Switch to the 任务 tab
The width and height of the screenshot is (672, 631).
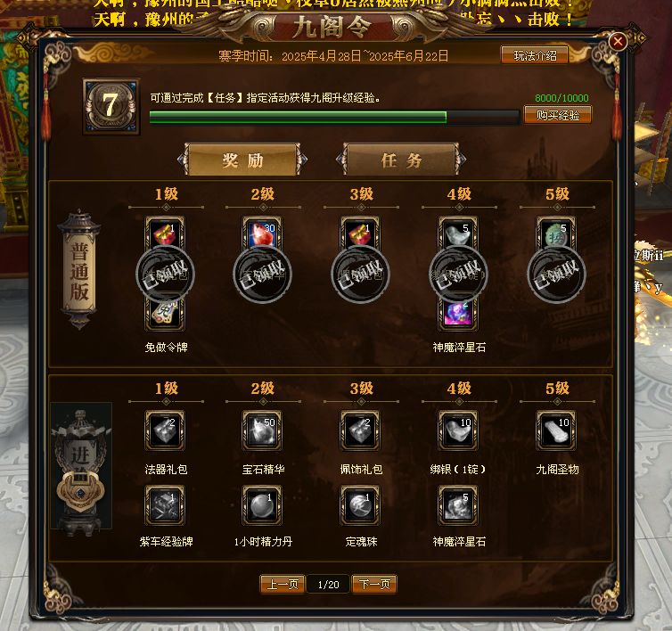[401, 160]
